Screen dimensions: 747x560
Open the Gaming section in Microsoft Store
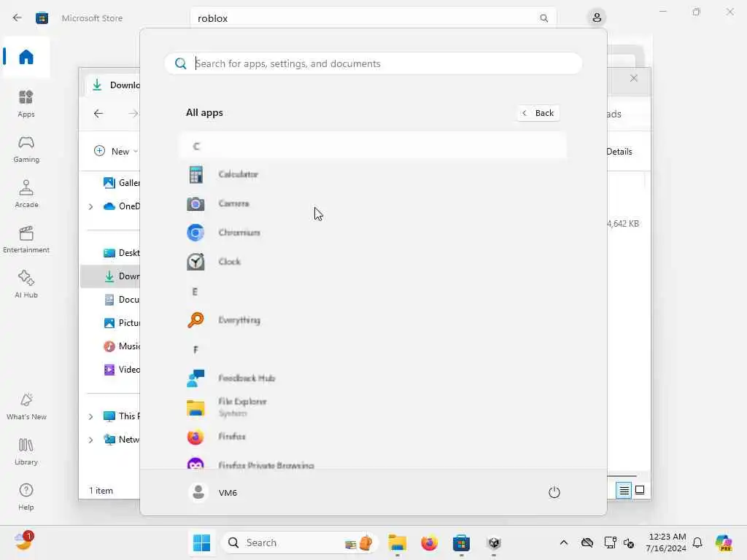pyautogui.click(x=26, y=149)
